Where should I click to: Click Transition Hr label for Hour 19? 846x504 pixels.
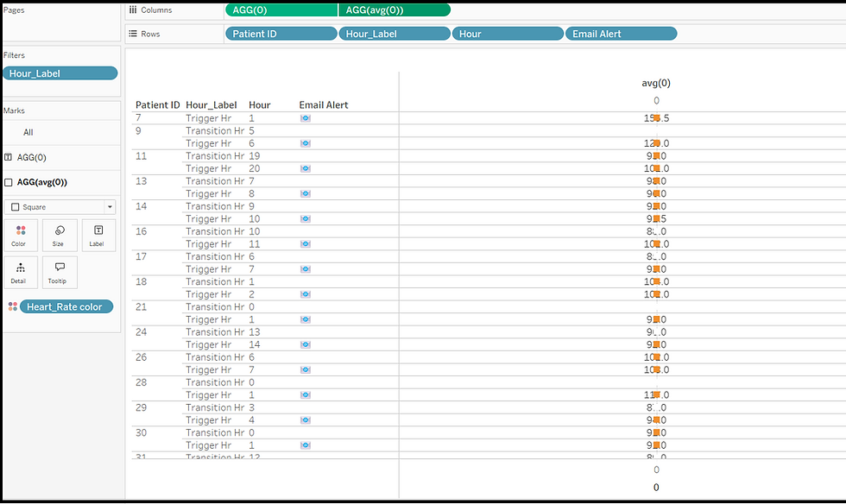(215, 156)
